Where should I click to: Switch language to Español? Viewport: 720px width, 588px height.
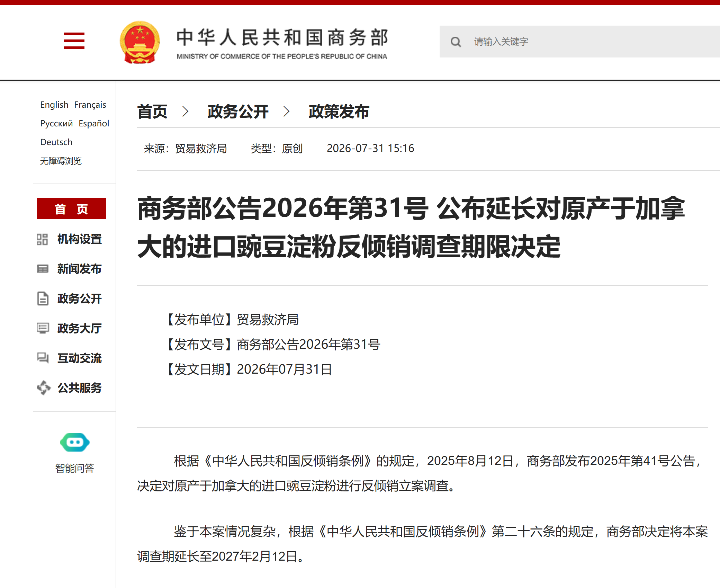coord(94,123)
